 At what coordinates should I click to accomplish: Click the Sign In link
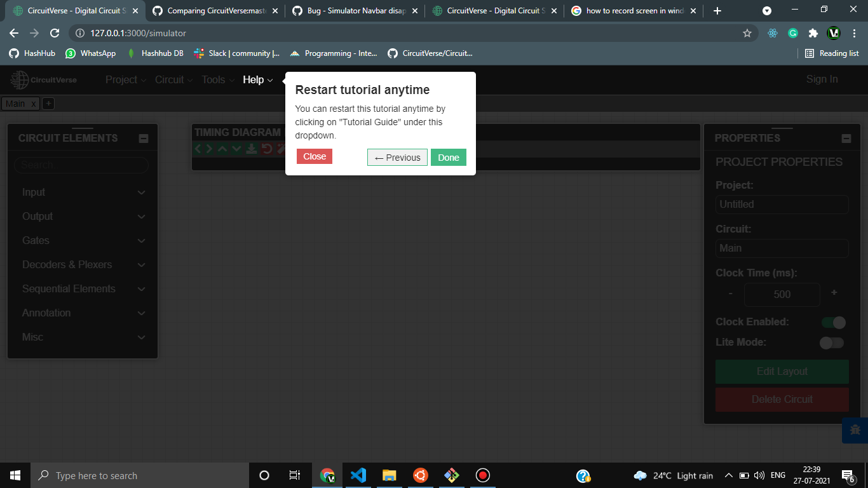pyautogui.click(x=822, y=79)
